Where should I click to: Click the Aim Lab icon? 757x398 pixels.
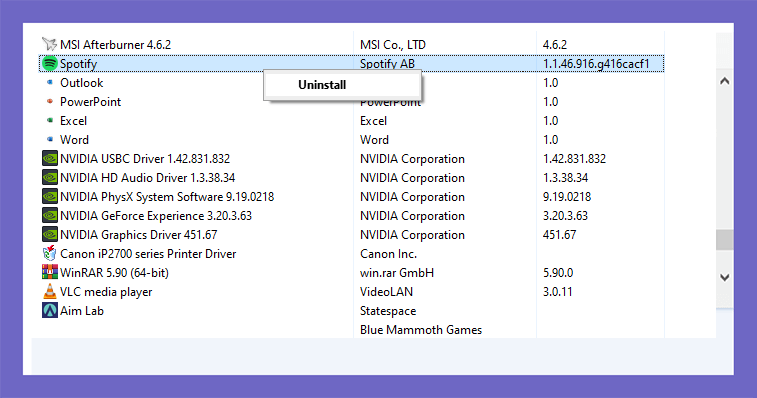[x=49, y=310]
